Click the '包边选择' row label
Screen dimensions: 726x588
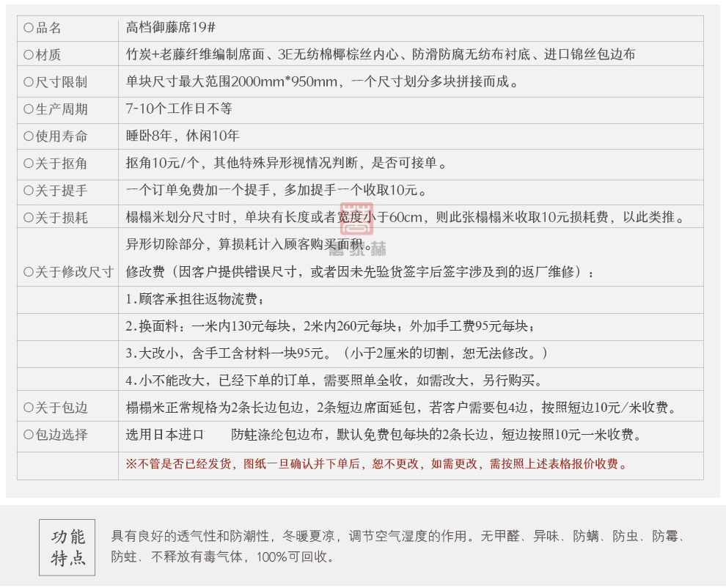coord(56,435)
